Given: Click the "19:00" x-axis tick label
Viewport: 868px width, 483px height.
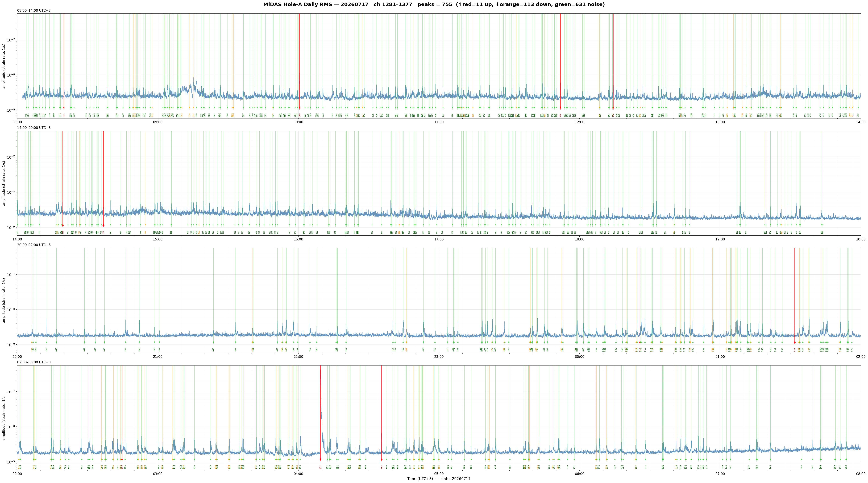Looking at the screenshot, I should tap(720, 239).
